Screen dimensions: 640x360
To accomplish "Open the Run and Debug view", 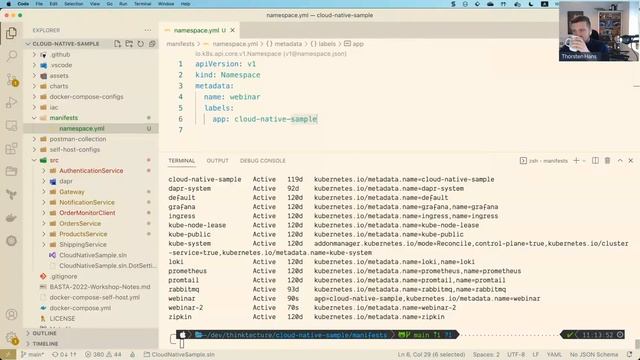I will [11, 102].
